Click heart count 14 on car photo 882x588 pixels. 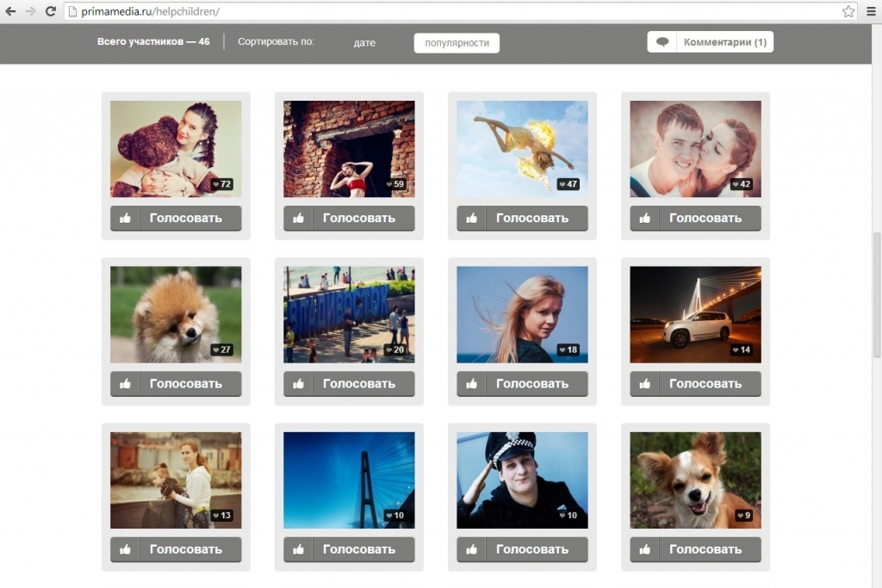pos(741,350)
